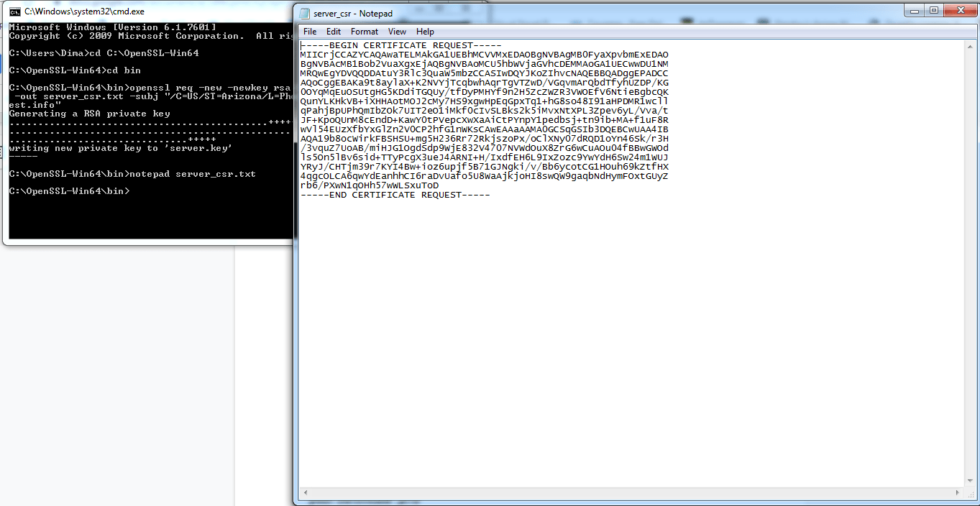Open the Format menu in Notepad
The image size is (980, 506).
pos(364,31)
